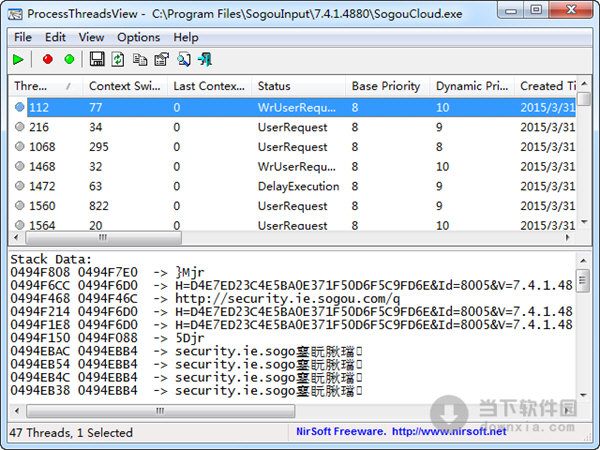Viewport: 600px width, 450px height.
Task: Select thread row with ID 1564
Action: (x=292, y=225)
